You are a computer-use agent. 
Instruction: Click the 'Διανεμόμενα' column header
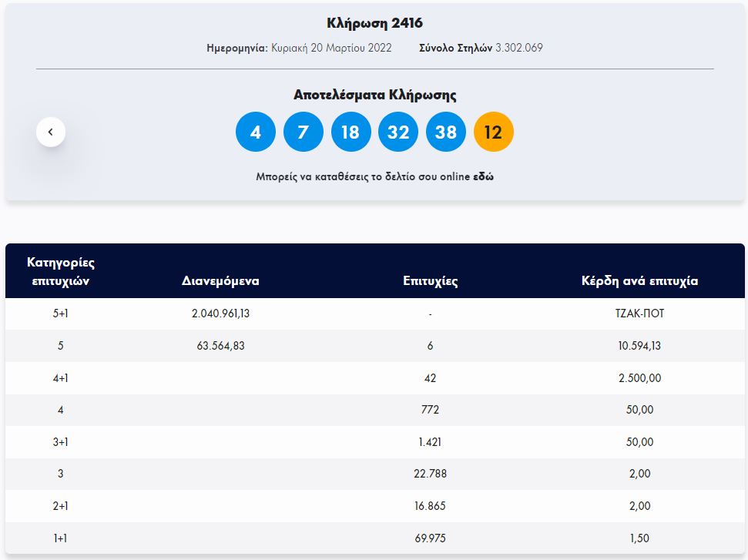point(220,280)
